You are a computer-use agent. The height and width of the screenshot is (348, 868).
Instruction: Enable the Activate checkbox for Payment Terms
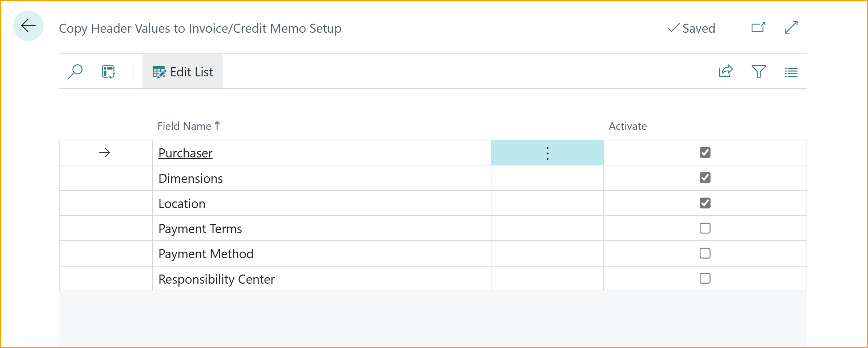[x=705, y=228]
